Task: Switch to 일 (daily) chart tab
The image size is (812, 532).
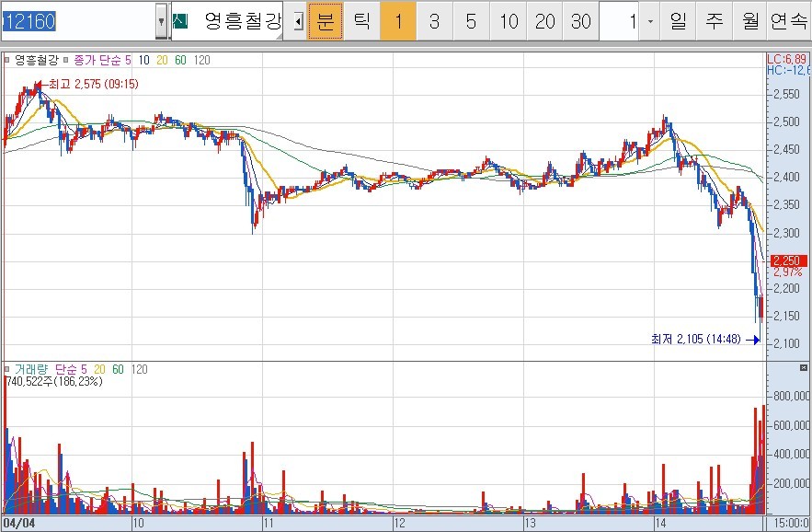Action: pos(678,21)
